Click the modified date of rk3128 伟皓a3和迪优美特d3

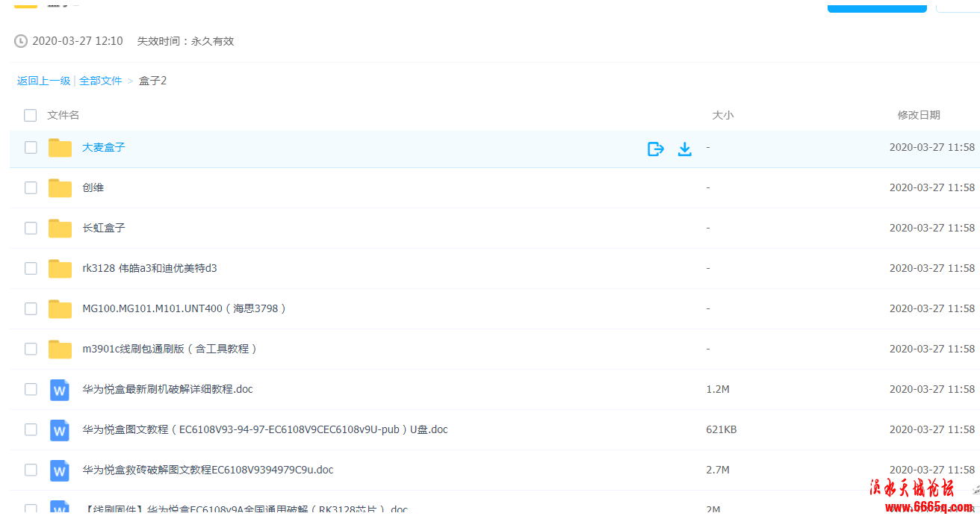932,268
